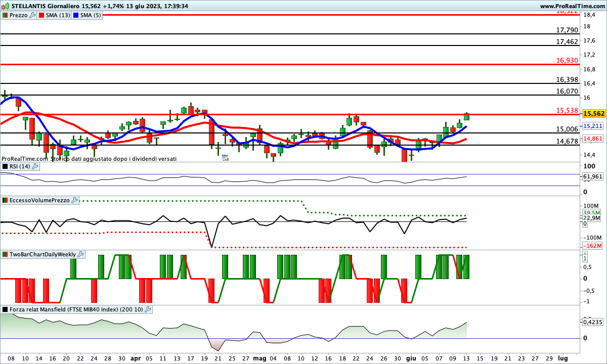
Task: Select the SMA (13) legend label
Action: [x=58, y=15]
